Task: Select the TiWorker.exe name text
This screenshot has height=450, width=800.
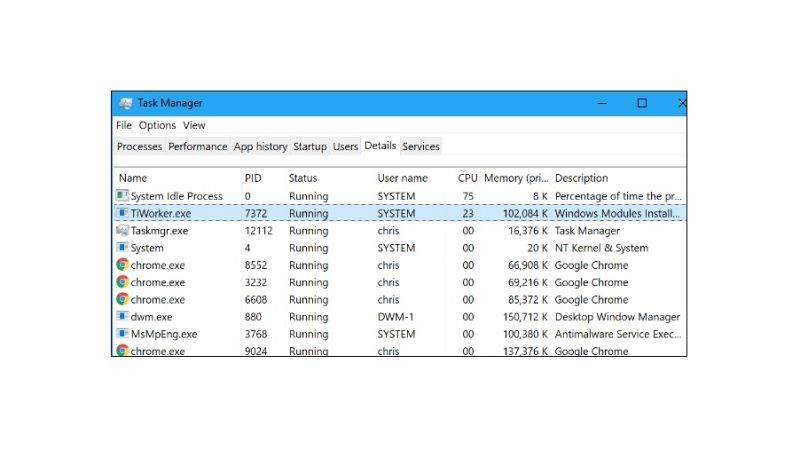Action: point(161,213)
